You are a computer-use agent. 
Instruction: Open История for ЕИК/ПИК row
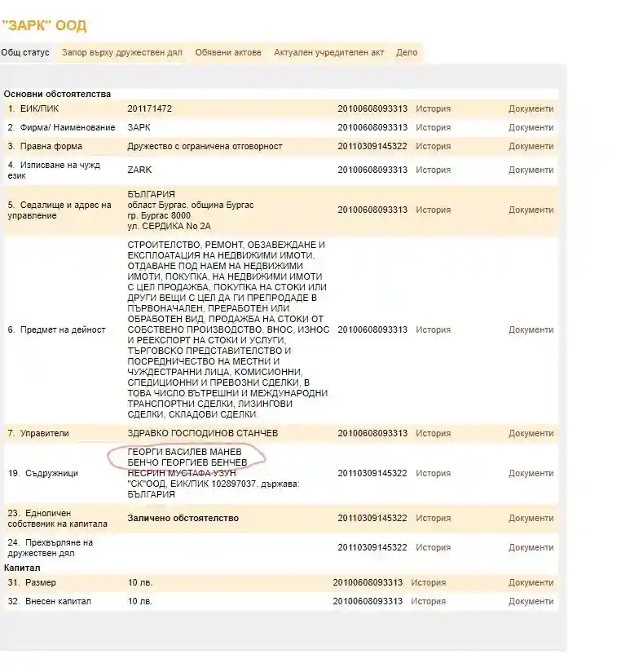point(433,108)
